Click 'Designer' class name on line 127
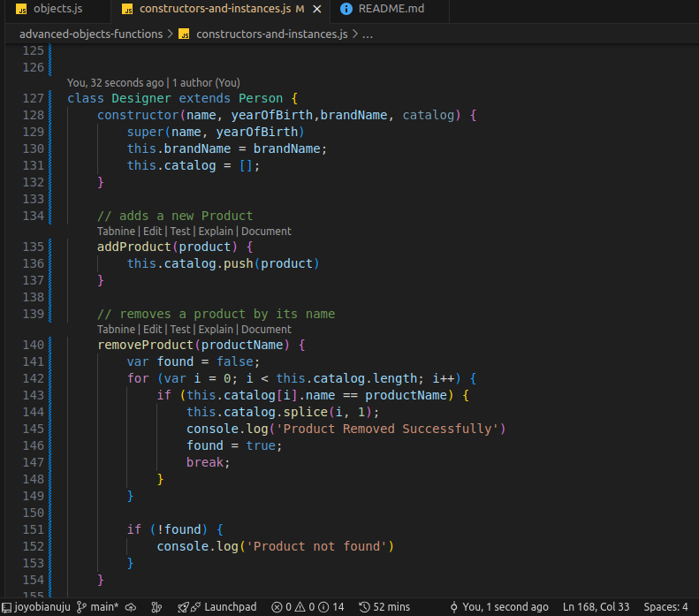Viewport: 699px width, 616px height. (x=141, y=98)
